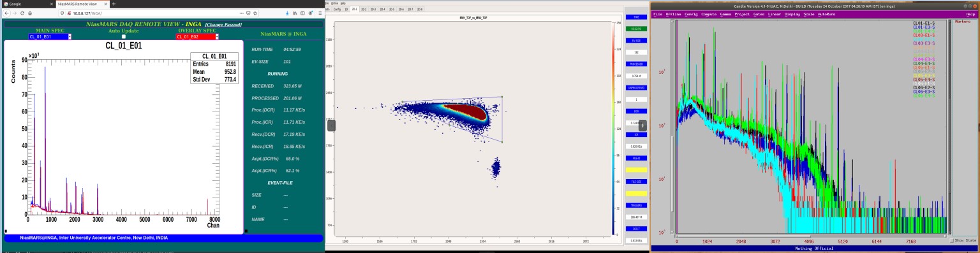The width and height of the screenshot is (980, 253).
Task: Switch to the Config tab
Action: pyautogui.click(x=337, y=10)
